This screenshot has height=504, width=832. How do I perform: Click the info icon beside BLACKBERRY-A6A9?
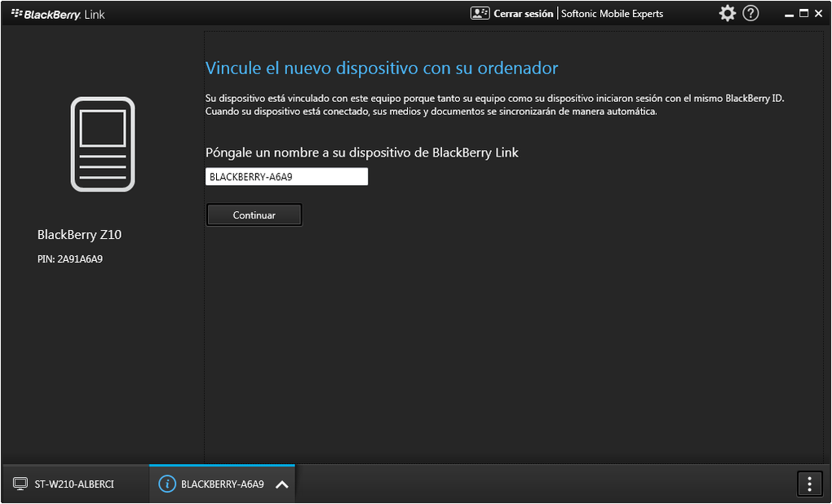point(167,484)
